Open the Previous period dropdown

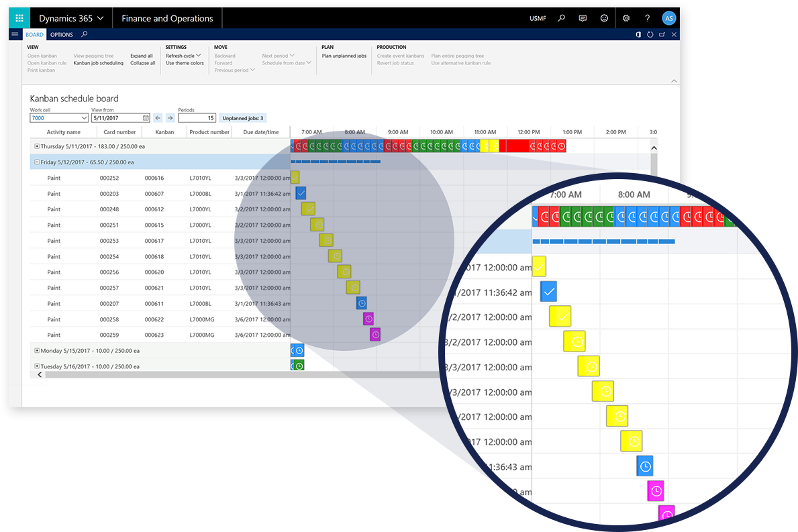(235, 70)
